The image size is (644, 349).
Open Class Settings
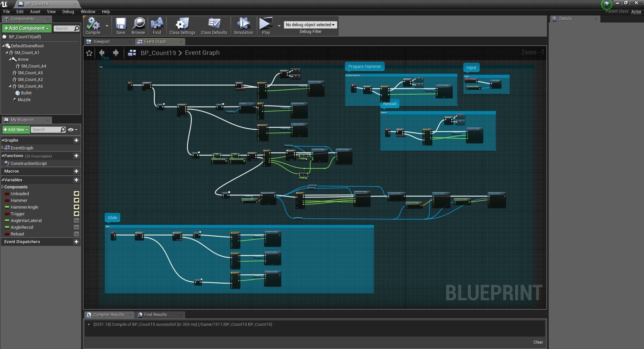[x=182, y=26]
